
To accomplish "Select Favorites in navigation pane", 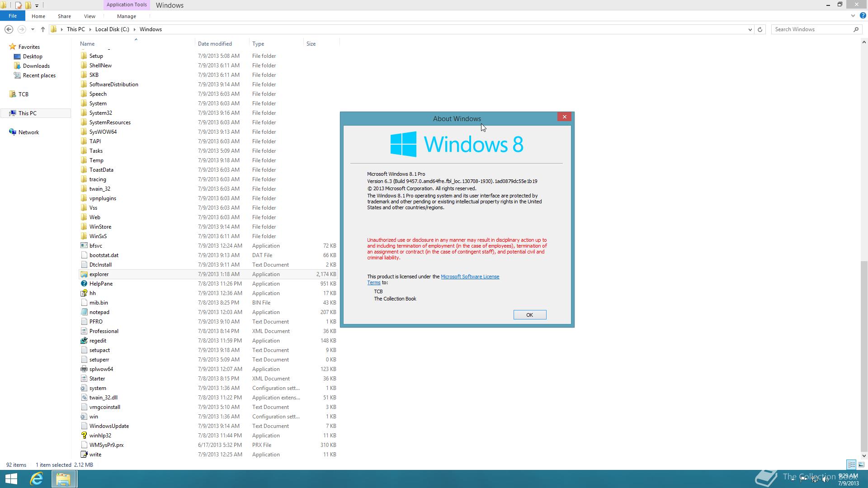I will coord(29,47).
